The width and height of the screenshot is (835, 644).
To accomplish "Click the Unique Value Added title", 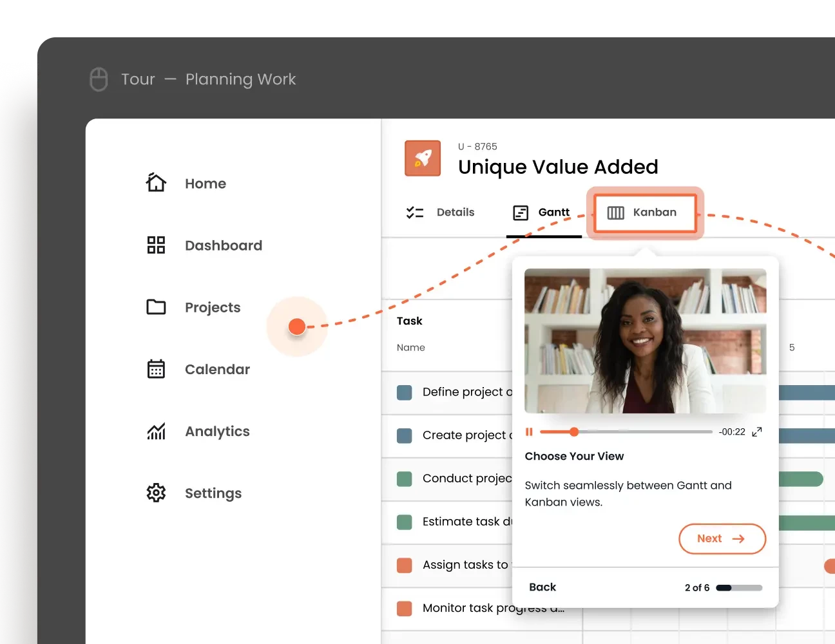I will click(558, 167).
